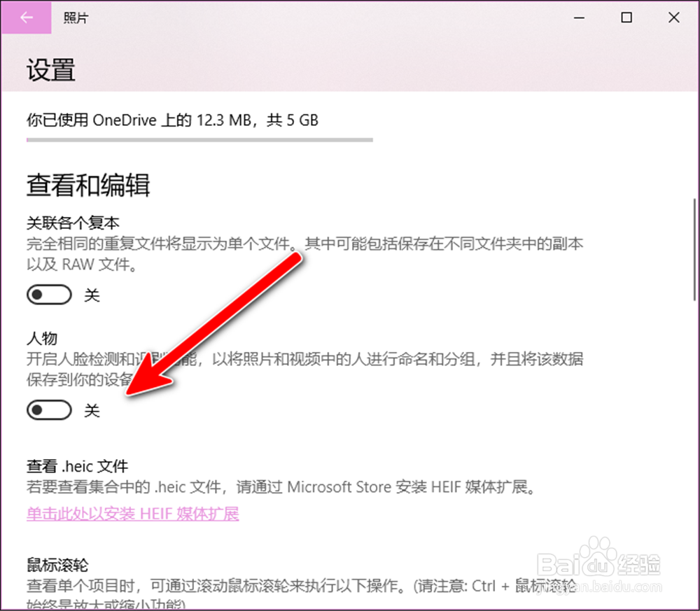This screenshot has width=700, height=611.
Task: Click the 鼠标滚轮 label
Action: [x=57, y=565]
